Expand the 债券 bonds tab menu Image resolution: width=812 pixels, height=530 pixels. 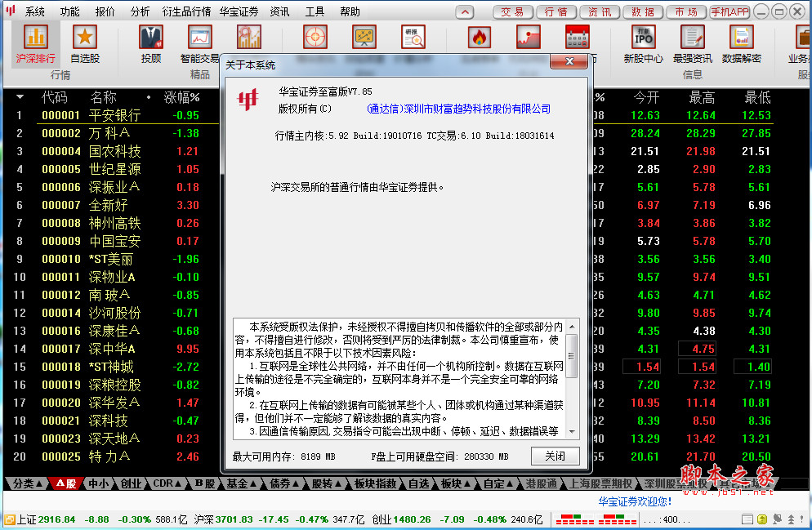(x=284, y=483)
